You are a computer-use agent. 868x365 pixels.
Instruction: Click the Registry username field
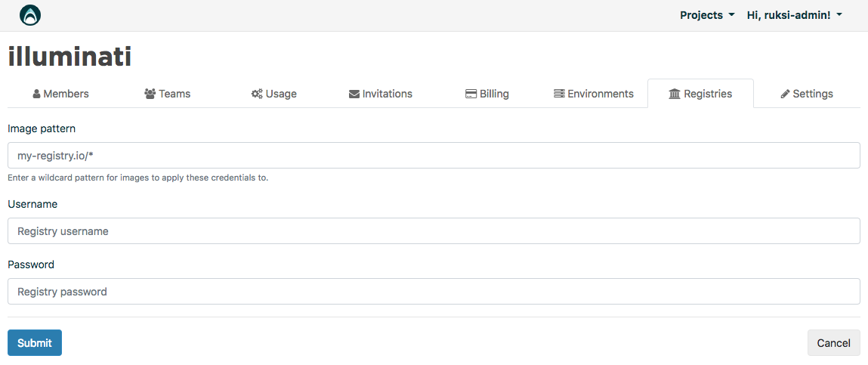click(434, 231)
